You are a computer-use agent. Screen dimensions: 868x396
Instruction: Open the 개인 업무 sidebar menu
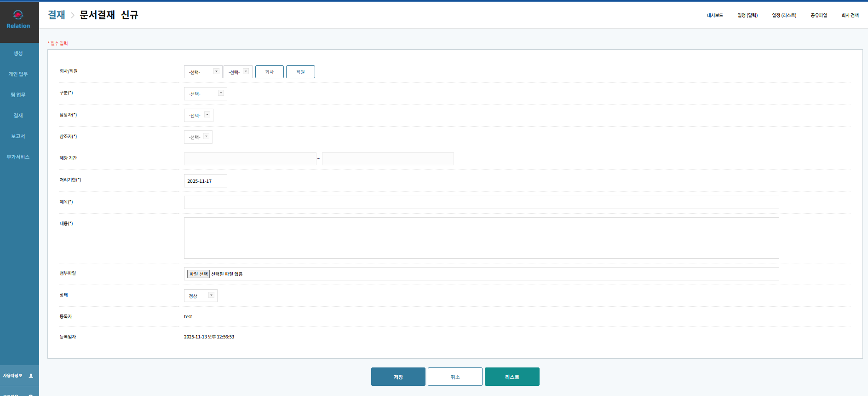point(18,74)
